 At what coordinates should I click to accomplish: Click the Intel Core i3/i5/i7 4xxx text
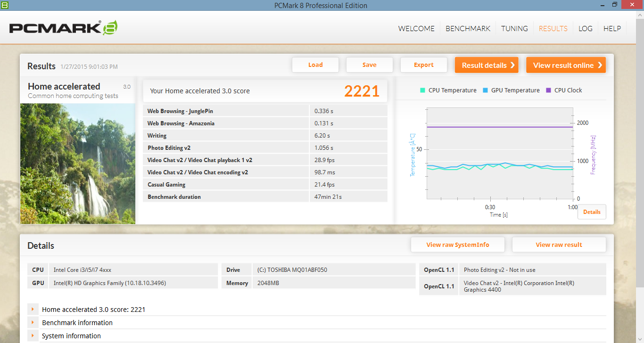(83, 270)
